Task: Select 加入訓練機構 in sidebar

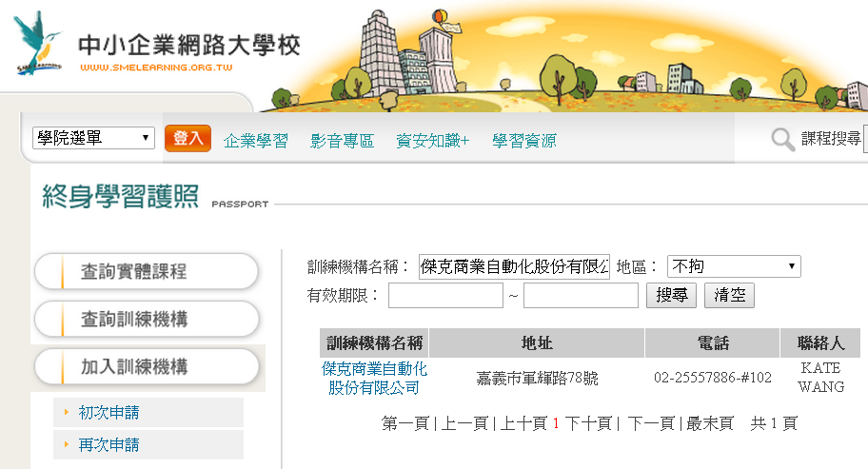Action: pos(147,366)
